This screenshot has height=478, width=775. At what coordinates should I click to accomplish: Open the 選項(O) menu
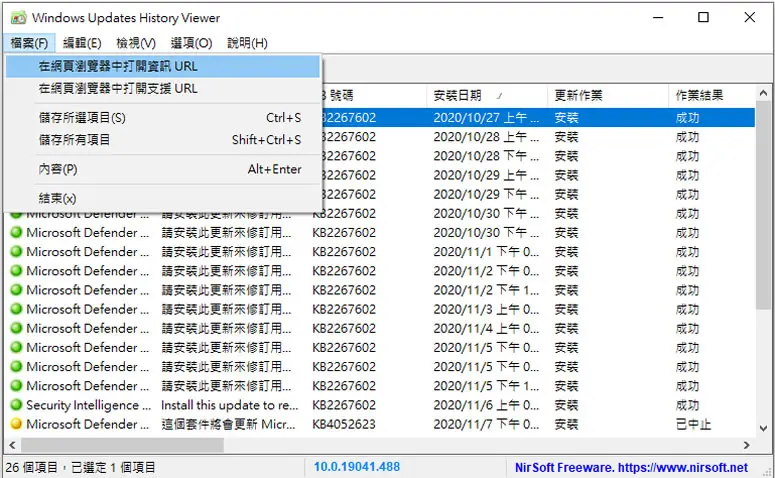191,43
